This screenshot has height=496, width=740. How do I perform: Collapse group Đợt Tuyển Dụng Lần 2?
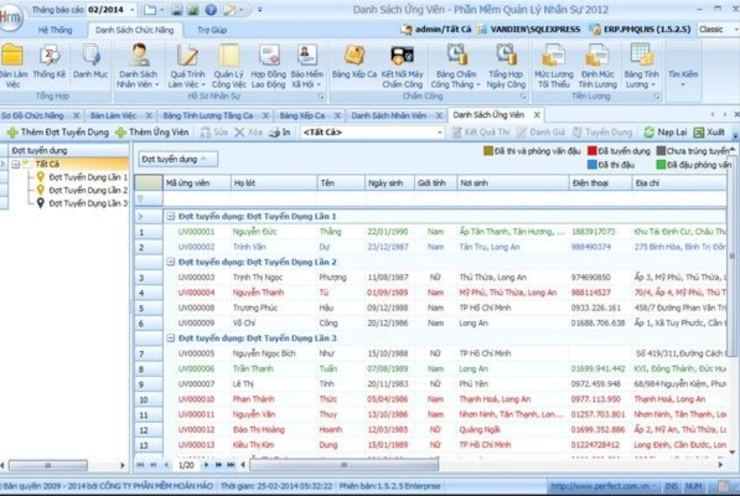click(x=170, y=262)
